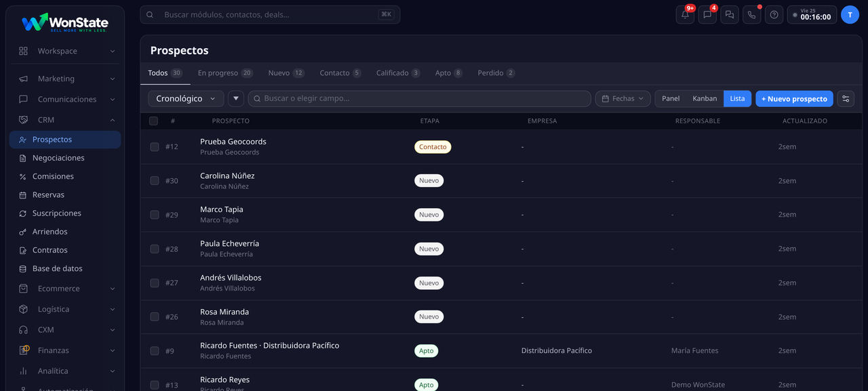Click the Base de datos icon
This screenshot has height=391, width=868.
[24, 268]
